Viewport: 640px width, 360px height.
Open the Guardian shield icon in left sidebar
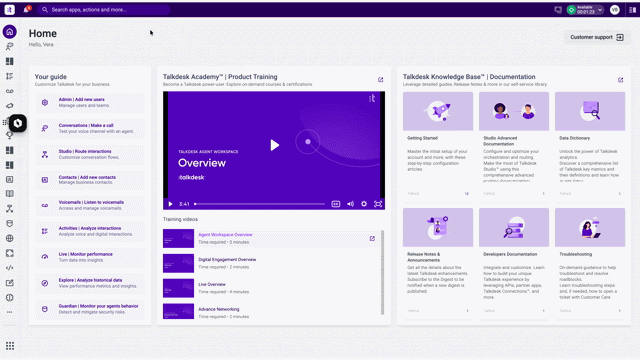(10, 224)
